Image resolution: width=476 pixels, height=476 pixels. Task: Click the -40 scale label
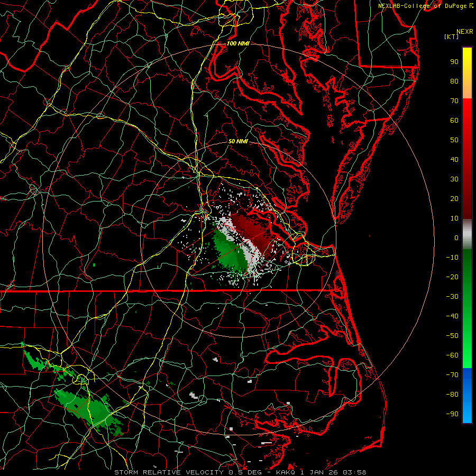coord(452,316)
